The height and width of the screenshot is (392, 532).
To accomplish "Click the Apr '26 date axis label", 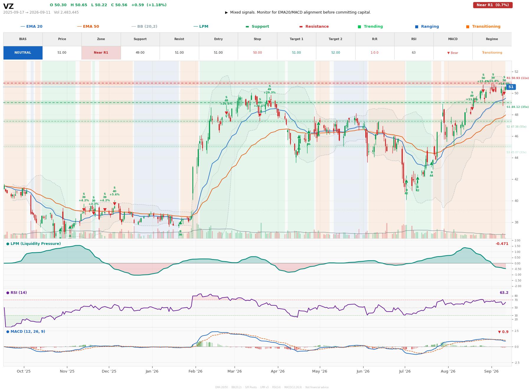I will coord(278,371).
